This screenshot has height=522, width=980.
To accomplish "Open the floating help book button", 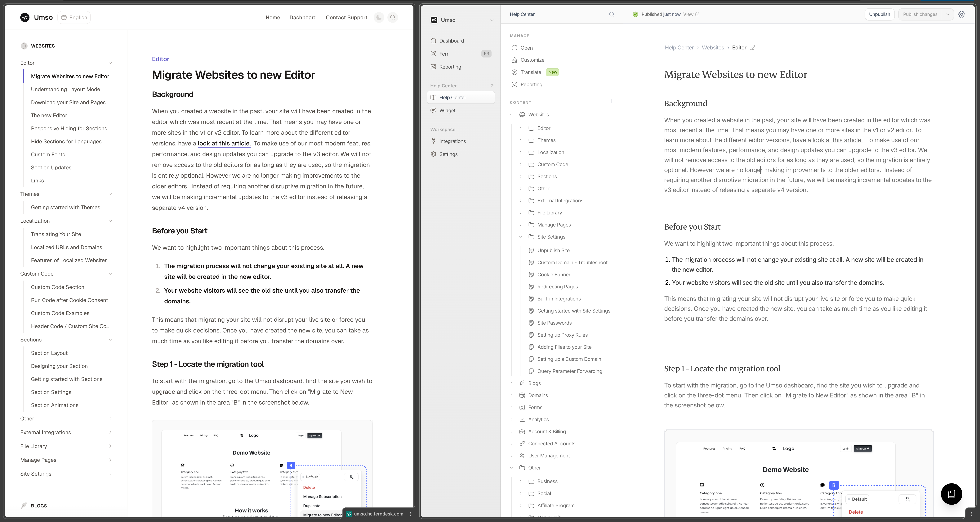I will coord(951,494).
